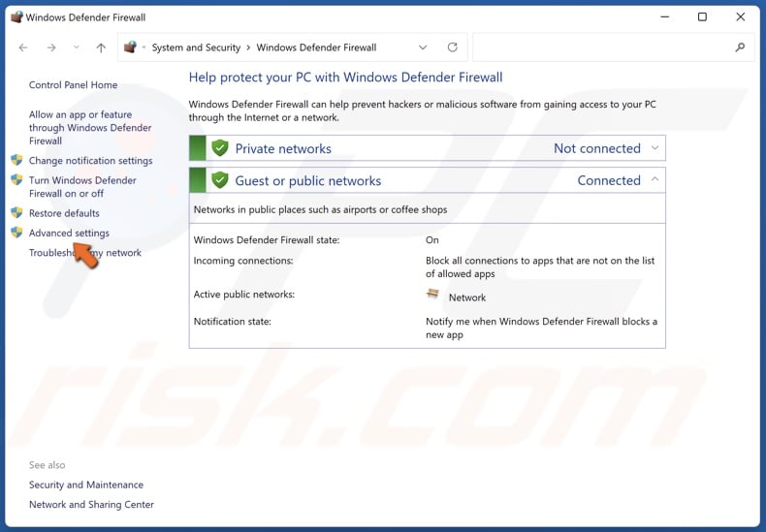Open Security and Maintenance link
Image resolution: width=766 pixels, height=532 pixels.
point(86,485)
